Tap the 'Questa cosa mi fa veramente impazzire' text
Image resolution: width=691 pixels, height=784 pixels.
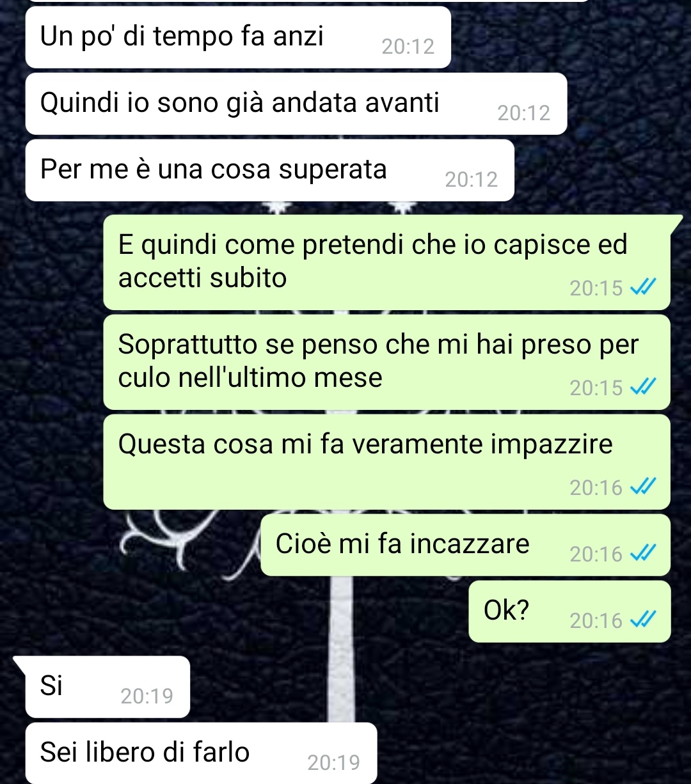365,444
